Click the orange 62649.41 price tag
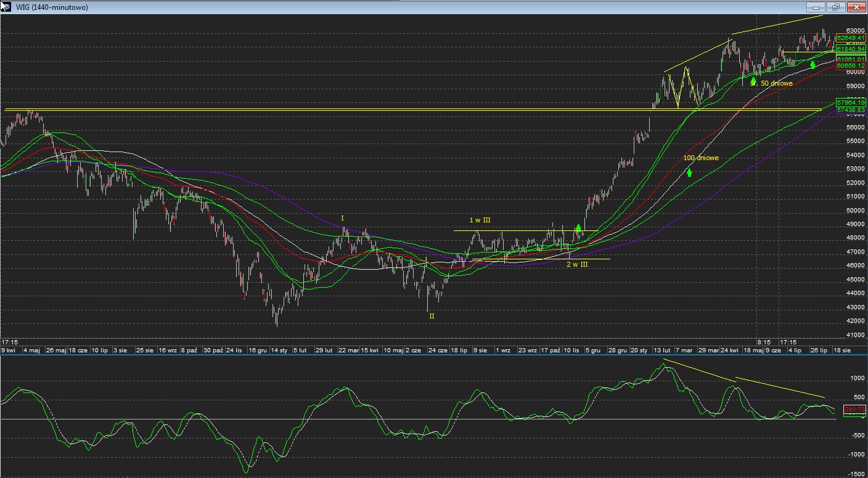 (851, 38)
